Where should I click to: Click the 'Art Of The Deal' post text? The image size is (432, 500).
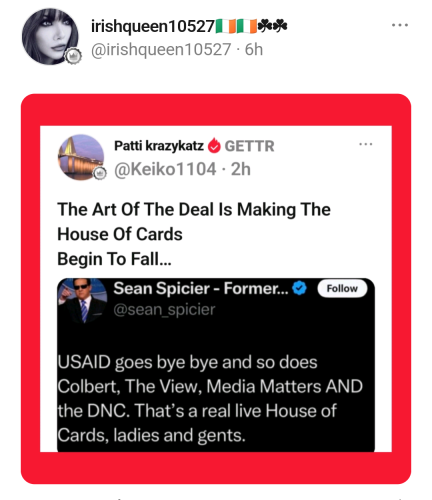pyautogui.click(x=194, y=234)
